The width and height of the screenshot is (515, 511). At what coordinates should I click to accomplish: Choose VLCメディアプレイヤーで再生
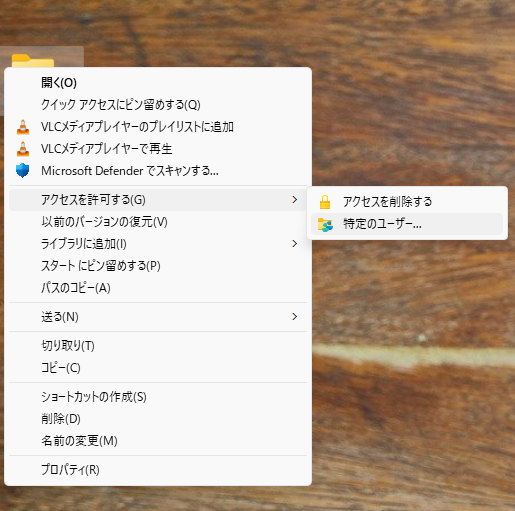pyautogui.click(x=158, y=149)
